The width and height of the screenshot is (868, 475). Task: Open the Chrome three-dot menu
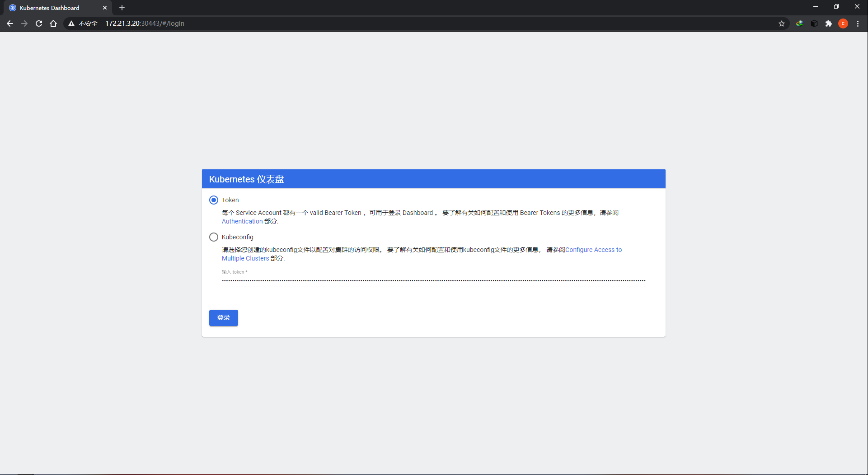858,23
